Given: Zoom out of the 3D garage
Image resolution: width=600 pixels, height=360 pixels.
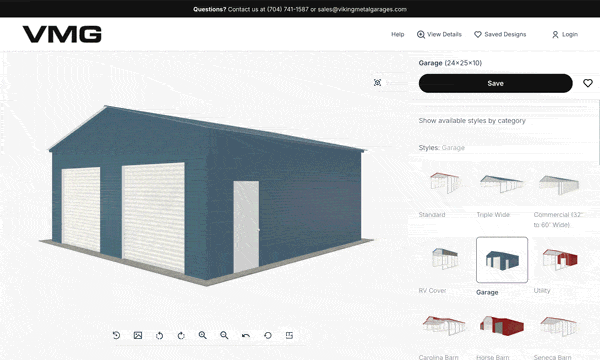Looking at the screenshot, I should click(224, 336).
